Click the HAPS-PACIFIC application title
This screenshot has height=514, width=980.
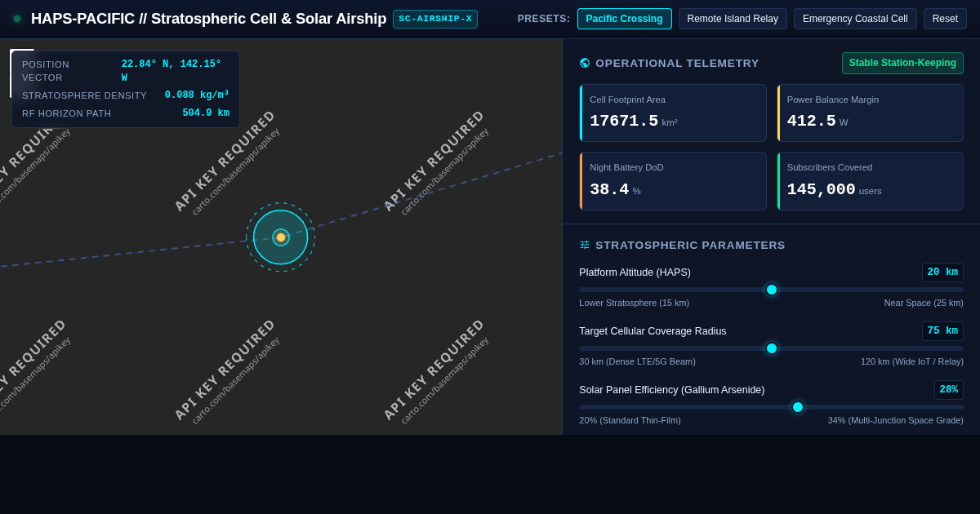click(x=208, y=19)
